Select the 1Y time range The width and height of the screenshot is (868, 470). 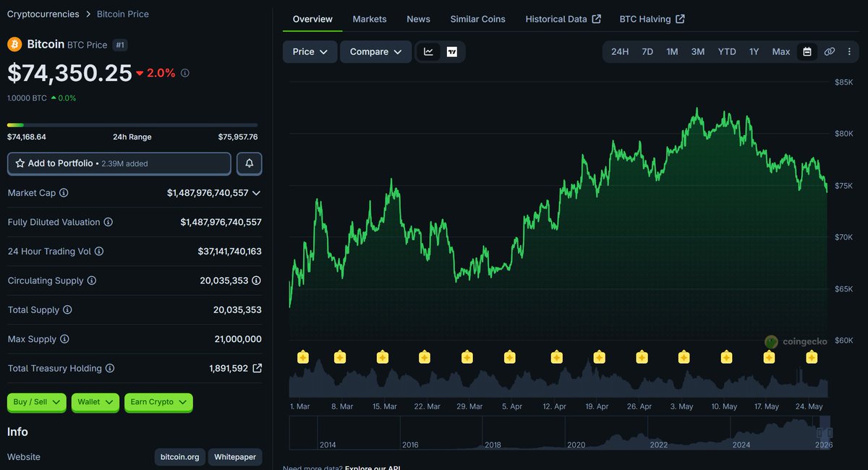coord(754,51)
